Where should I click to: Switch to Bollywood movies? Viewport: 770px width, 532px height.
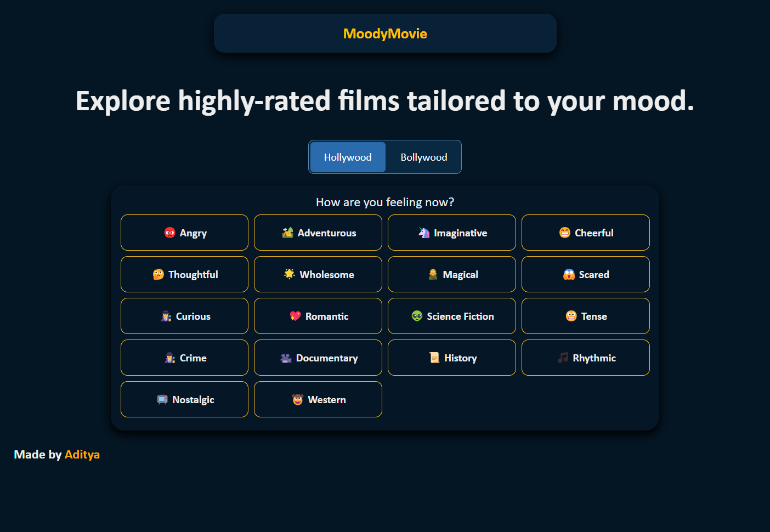pyautogui.click(x=423, y=157)
